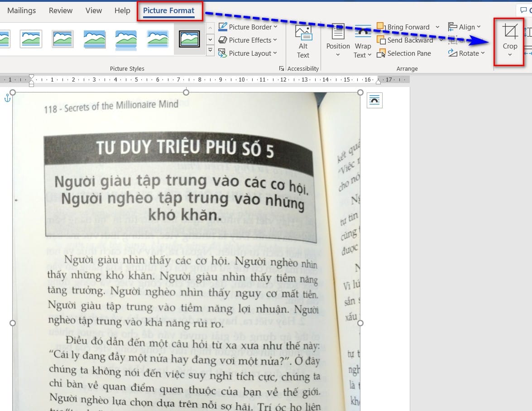532x411 pixels.
Task: Click the Layout Options button beside picture
Action: 374,100
